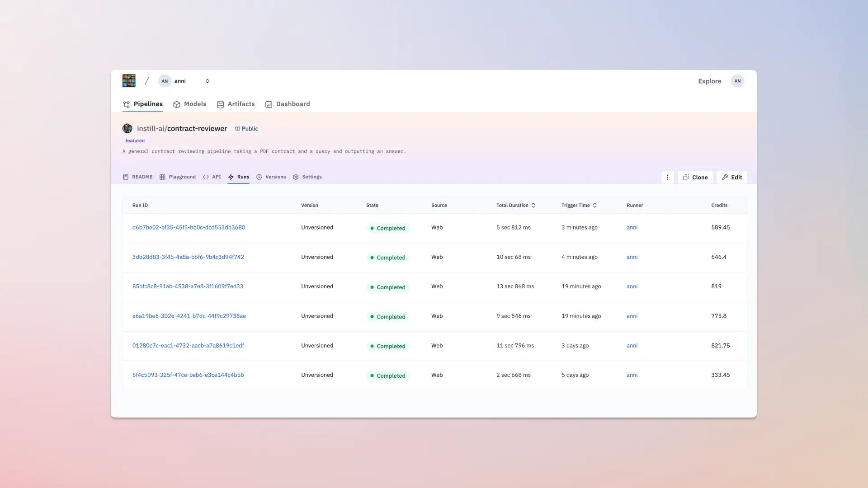868x488 pixels.
Task: Open the pipeline Settings tab
Action: point(307,177)
